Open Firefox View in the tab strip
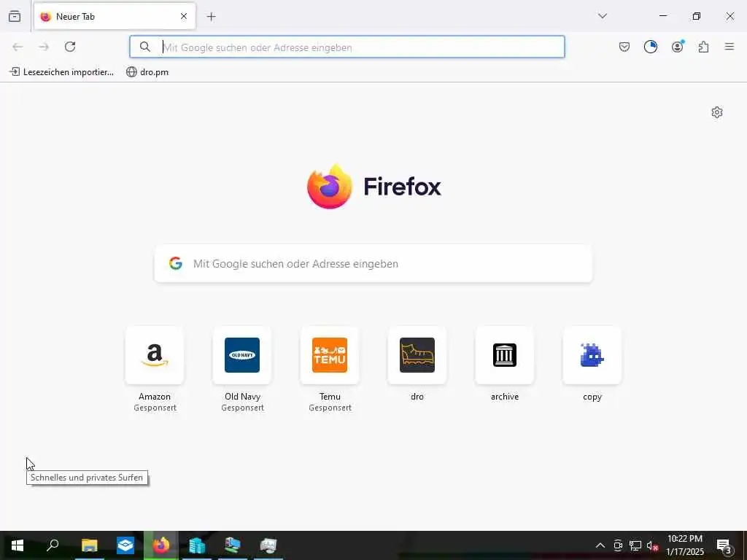 15,17
